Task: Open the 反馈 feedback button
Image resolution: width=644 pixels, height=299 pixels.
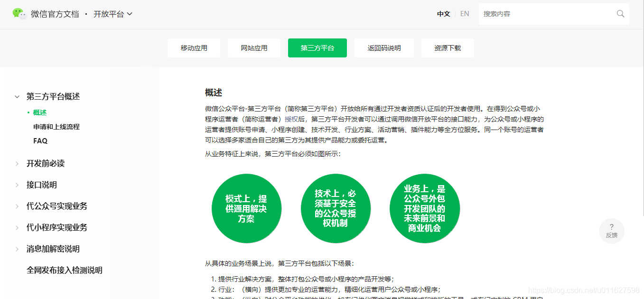Action: pos(612,231)
